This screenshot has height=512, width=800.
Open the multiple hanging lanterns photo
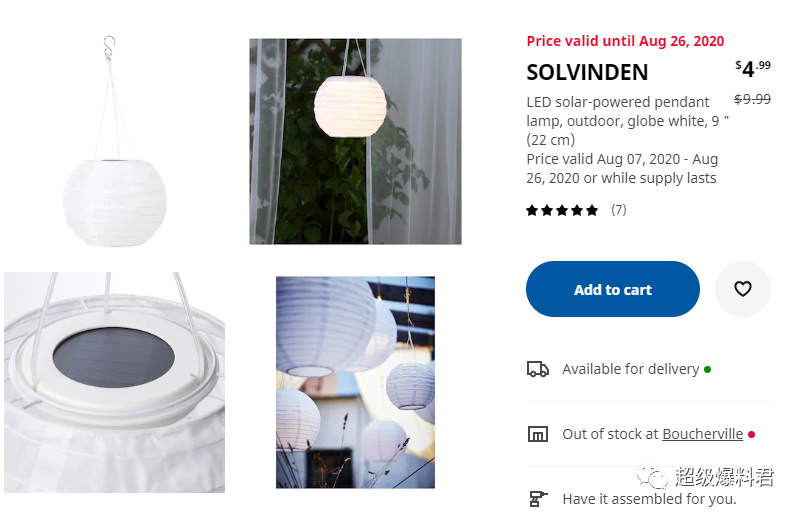(x=355, y=382)
